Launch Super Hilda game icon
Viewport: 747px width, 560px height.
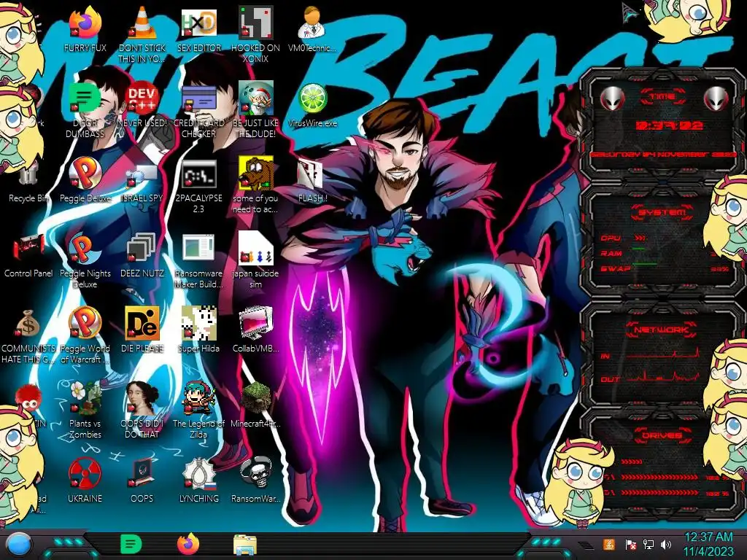pos(199,324)
